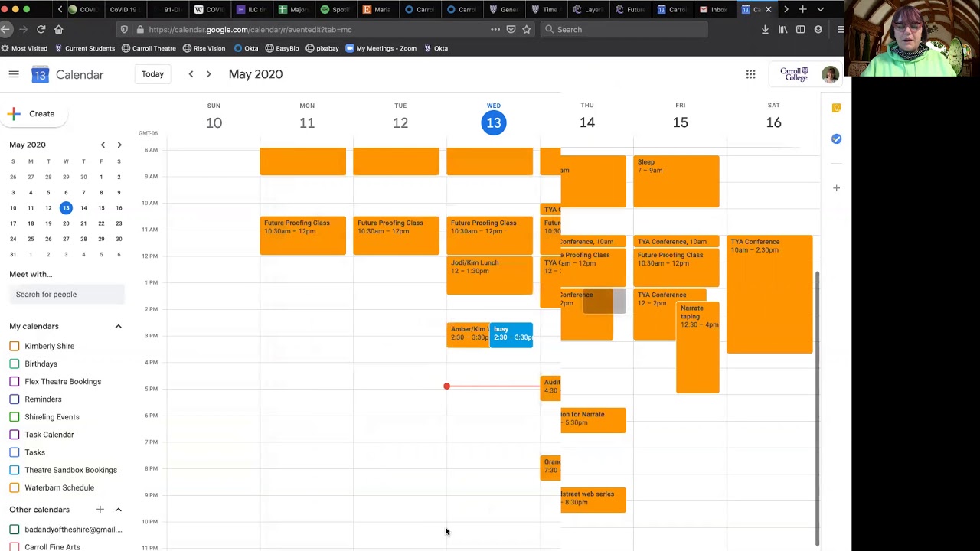980x551 pixels.
Task: Click the vertical scrollbar of the calendar
Action: [817, 409]
